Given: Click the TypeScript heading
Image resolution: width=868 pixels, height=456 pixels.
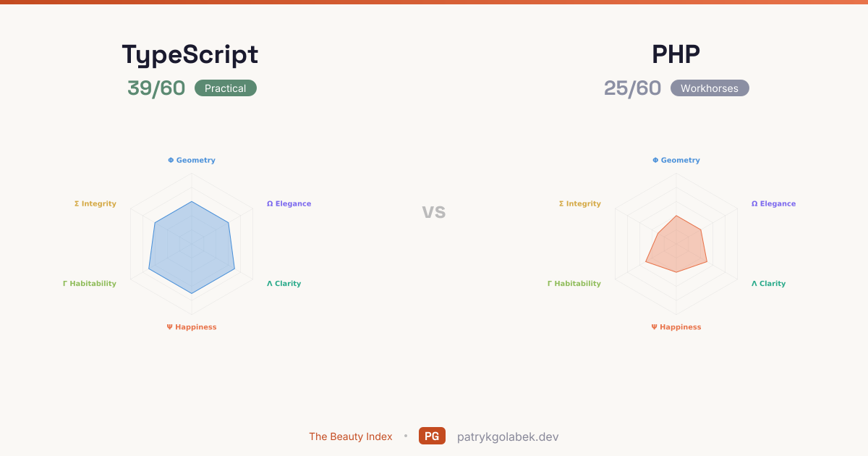Looking at the screenshot, I should [190, 55].
